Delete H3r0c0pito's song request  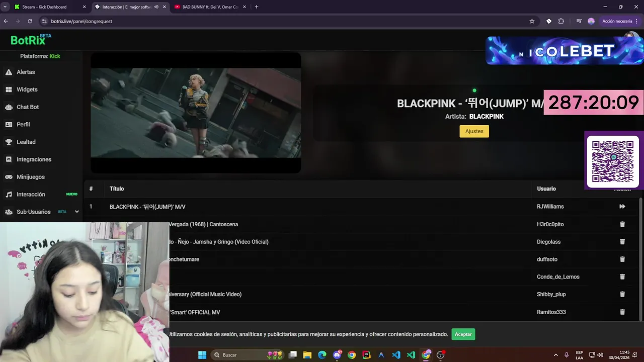point(622,224)
